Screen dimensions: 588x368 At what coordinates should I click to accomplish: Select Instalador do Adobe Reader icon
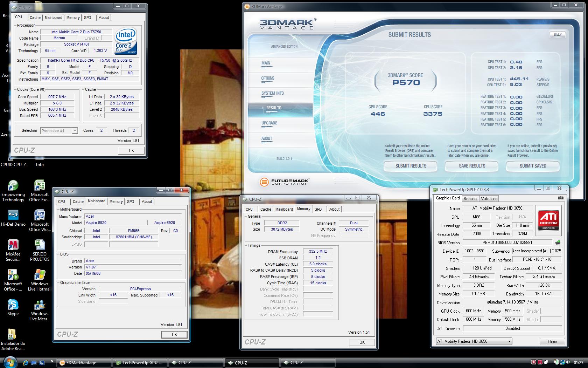pos(13,340)
